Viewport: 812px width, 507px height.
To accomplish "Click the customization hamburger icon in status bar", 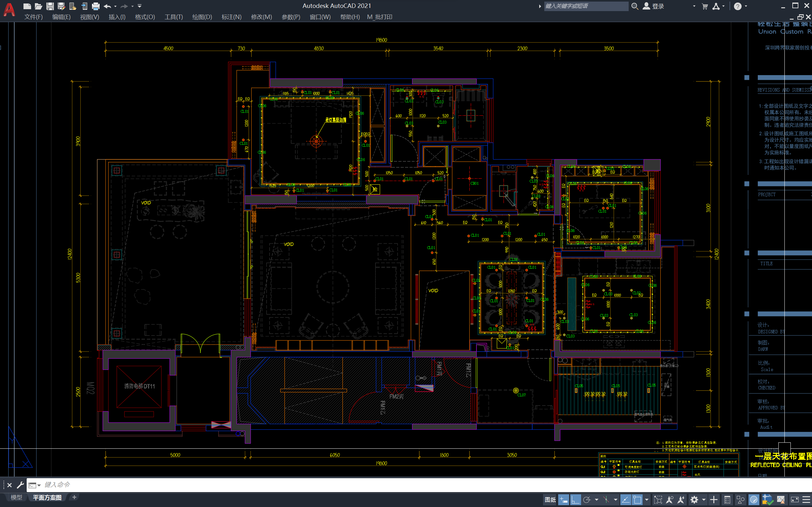I will [806, 500].
